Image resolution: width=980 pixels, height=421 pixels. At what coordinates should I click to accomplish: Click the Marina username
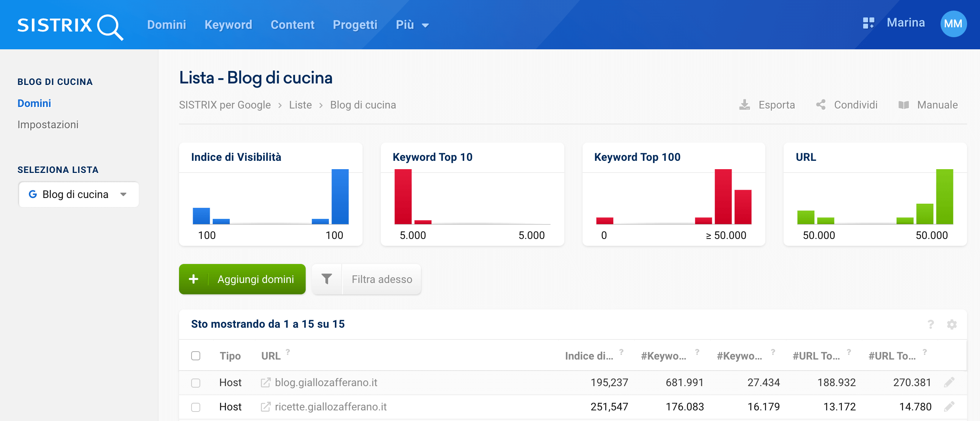(905, 22)
